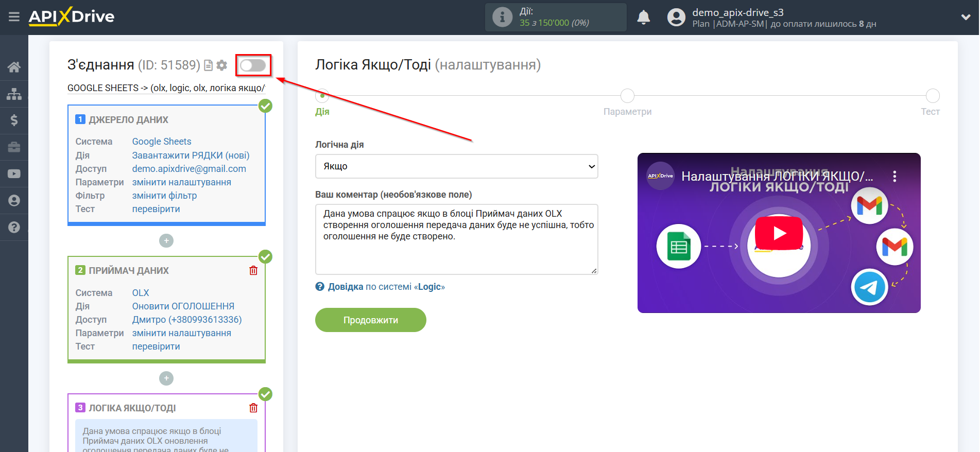This screenshot has height=452, width=980.
Task: Click змінити налаштування in Data Source block
Action: pos(181,182)
